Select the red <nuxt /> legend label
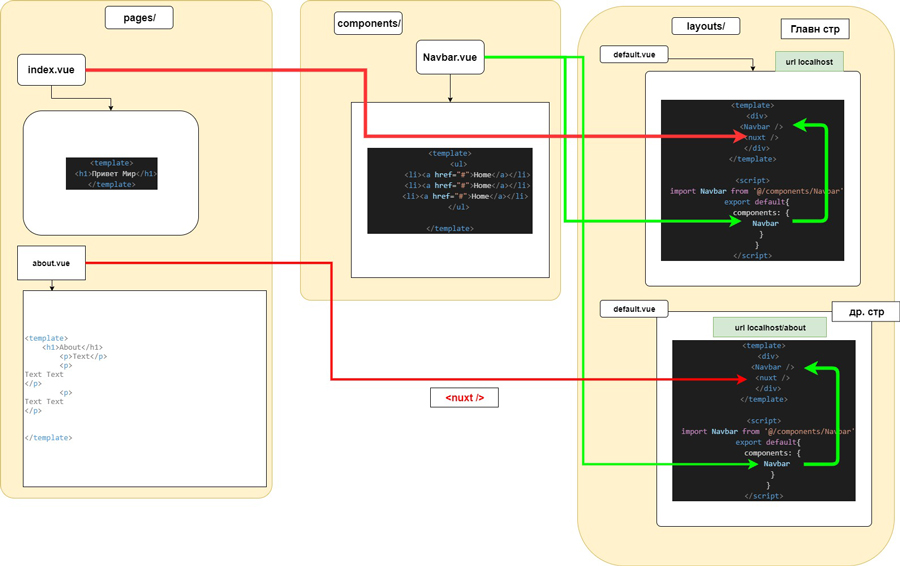 (x=464, y=398)
